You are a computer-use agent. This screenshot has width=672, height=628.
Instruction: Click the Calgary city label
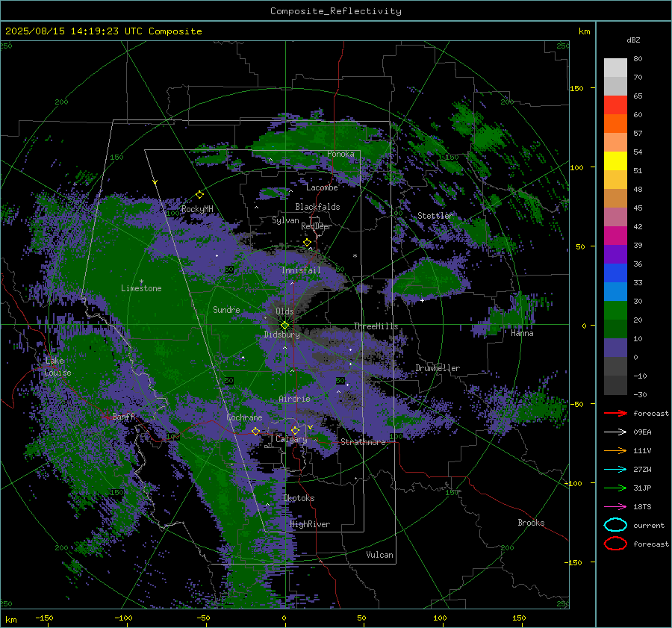[x=291, y=439]
